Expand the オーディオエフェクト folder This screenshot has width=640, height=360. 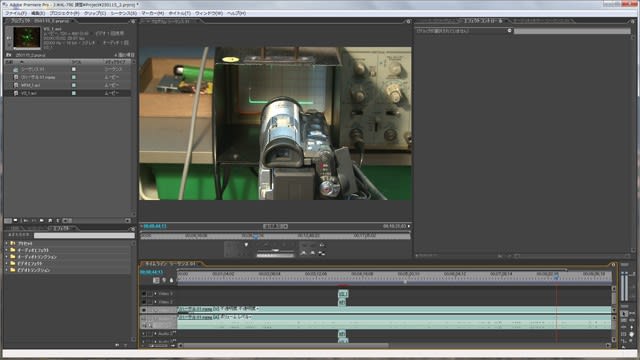[x=7, y=250]
